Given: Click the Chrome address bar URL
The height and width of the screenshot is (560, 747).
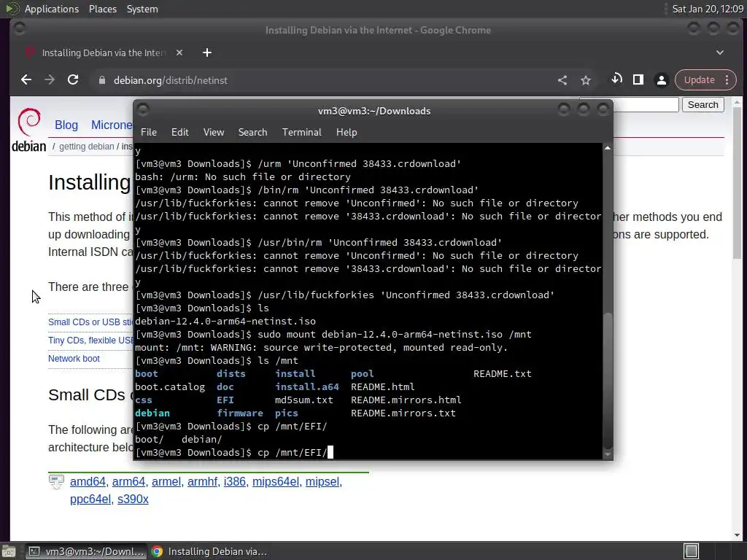Looking at the screenshot, I should pyautogui.click(x=170, y=80).
